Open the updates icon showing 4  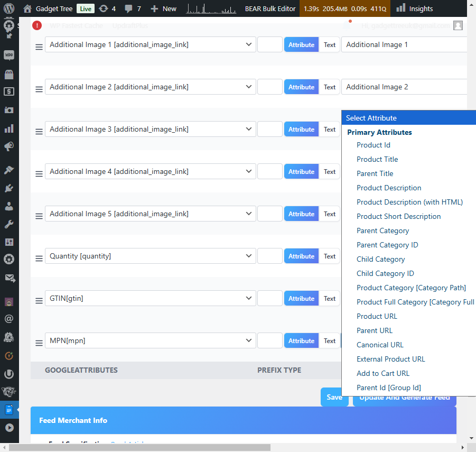click(107, 8)
